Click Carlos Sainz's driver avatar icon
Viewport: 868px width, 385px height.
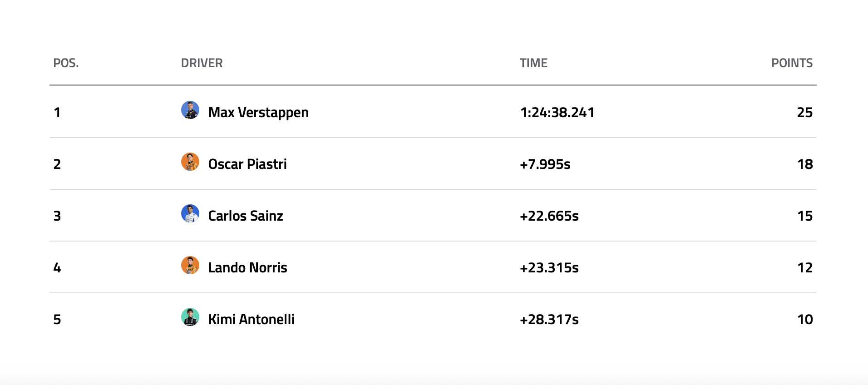click(x=190, y=214)
